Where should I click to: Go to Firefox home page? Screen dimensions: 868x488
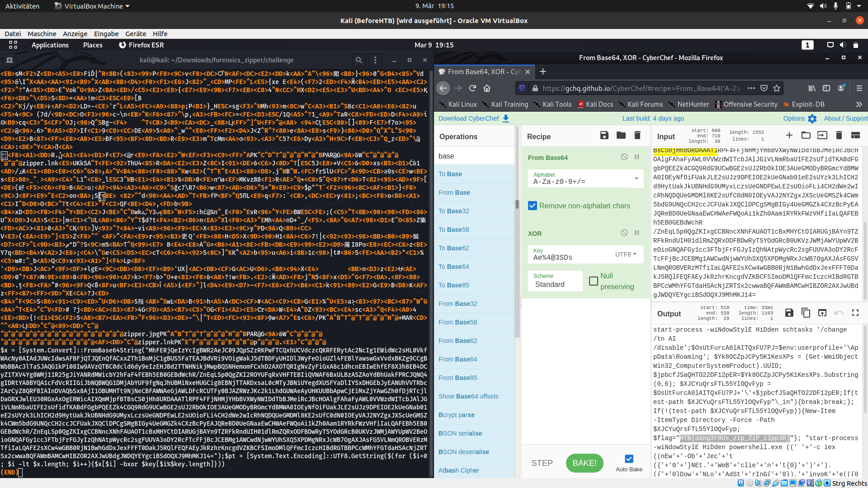coord(487,88)
